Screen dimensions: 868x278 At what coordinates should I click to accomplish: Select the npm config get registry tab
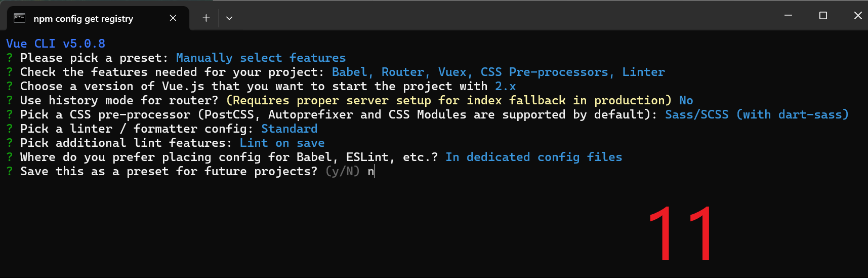coord(84,19)
